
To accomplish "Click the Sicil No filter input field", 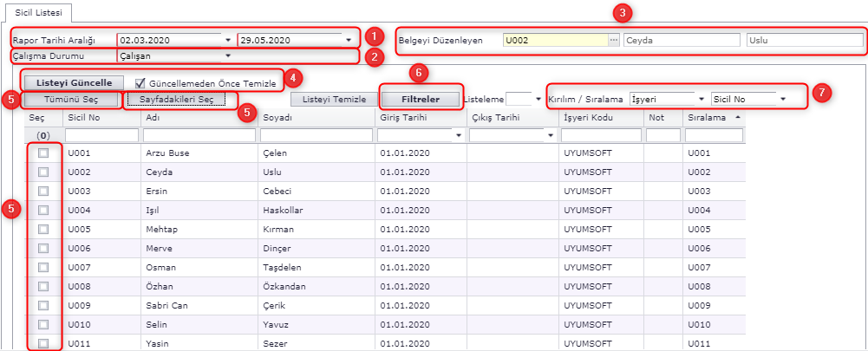I will pyautogui.click(x=101, y=136).
